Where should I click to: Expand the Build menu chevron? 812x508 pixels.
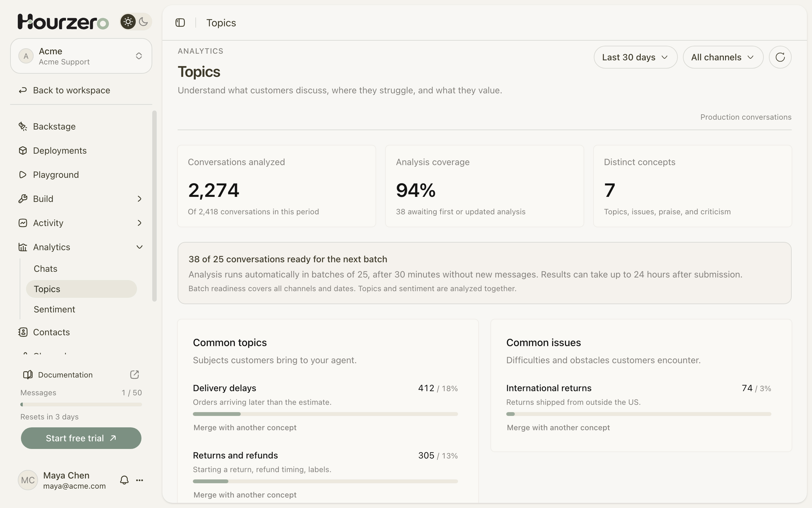coord(140,199)
